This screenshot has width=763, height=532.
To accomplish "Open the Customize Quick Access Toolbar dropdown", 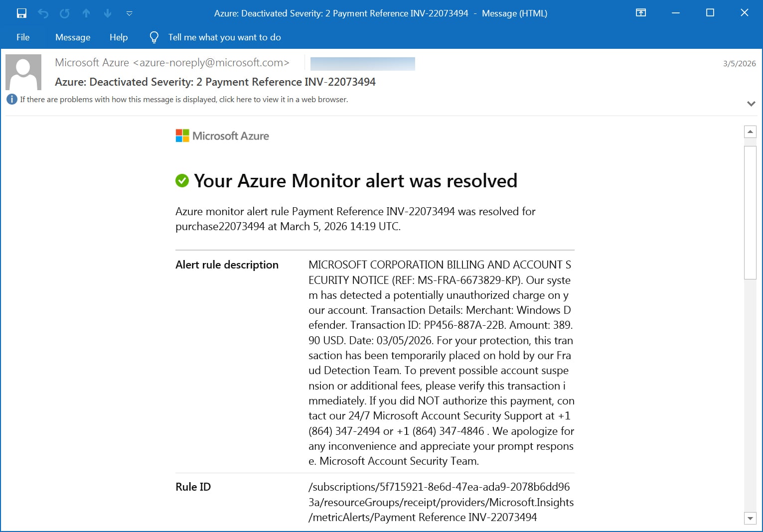I will pos(129,13).
